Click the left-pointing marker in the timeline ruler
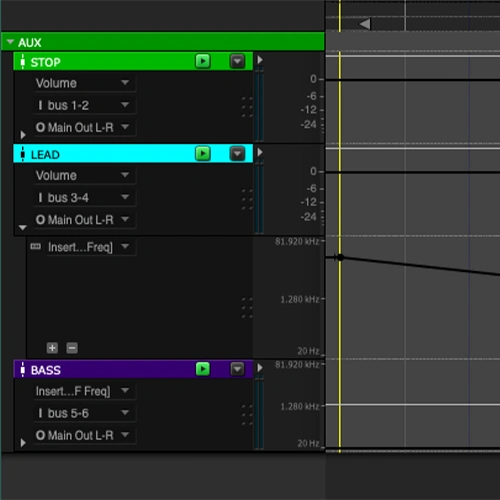Image resolution: width=500 pixels, height=500 pixels. [x=364, y=24]
